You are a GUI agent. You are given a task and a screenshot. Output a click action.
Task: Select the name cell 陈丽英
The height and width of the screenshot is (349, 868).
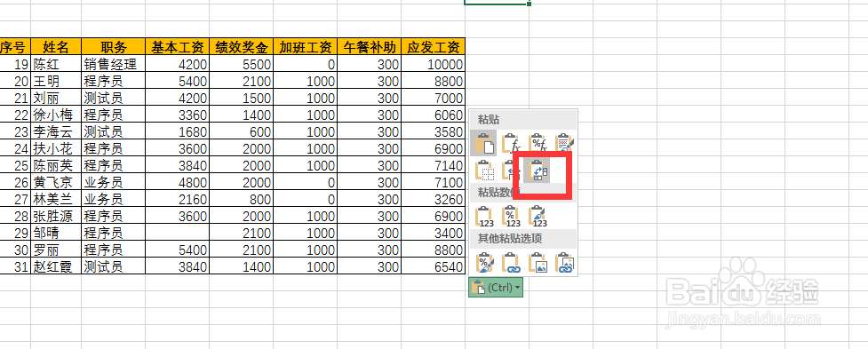56,165
